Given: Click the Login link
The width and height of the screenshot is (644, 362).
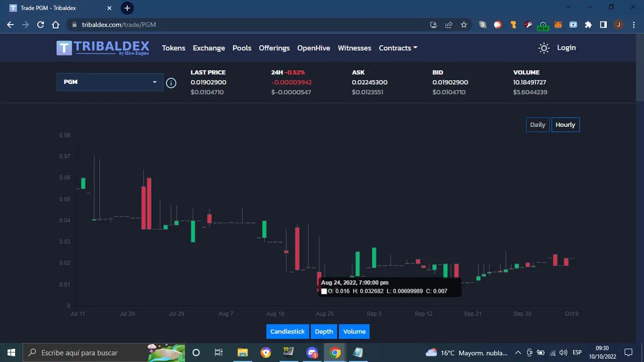Looking at the screenshot, I should tap(567, 47).
